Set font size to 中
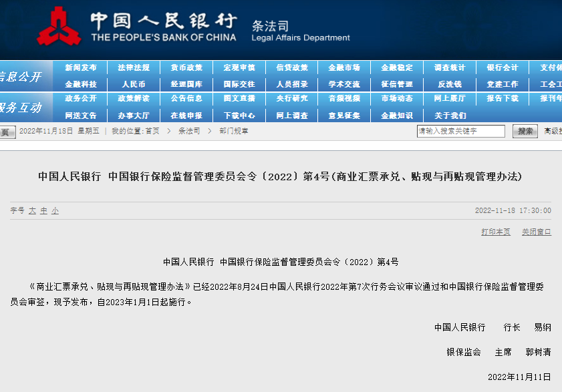The height and width of the screenshot is (392, 562). [x=43, y=210]
